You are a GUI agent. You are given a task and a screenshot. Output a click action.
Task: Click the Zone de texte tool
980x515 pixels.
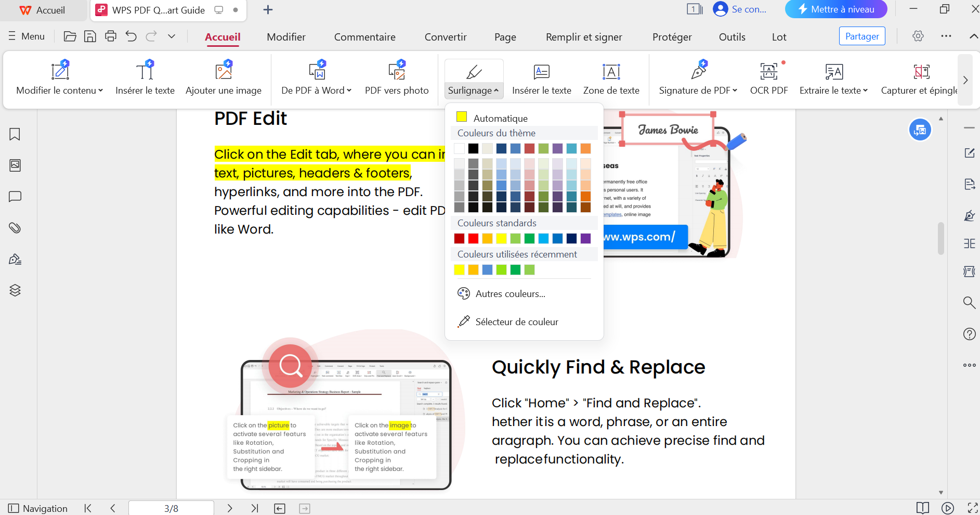point(611,79)
